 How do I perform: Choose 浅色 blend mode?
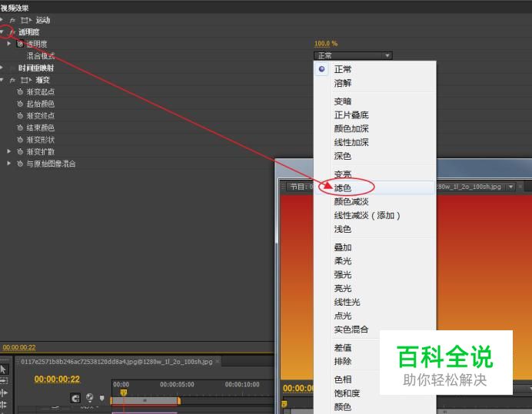(375, 229)
